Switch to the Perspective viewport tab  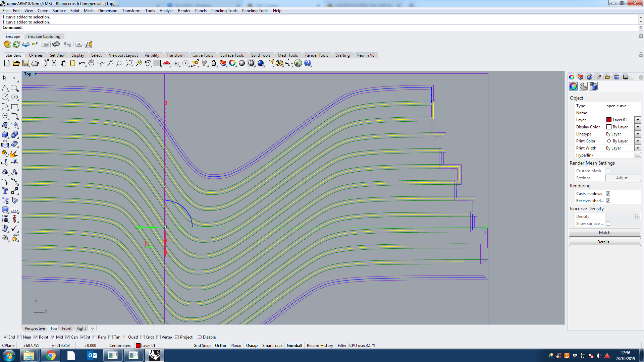tap(35, 328)
